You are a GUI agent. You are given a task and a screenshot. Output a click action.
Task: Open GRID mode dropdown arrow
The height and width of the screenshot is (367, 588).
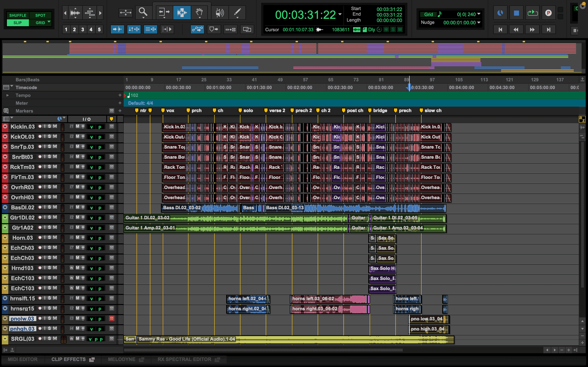pos(49,22)
